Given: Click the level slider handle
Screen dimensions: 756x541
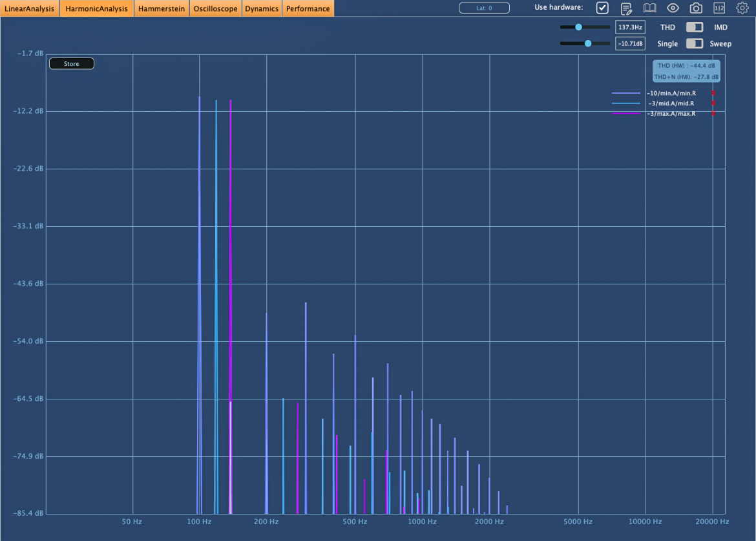Looking at the screenshot, I should (588, 43).
